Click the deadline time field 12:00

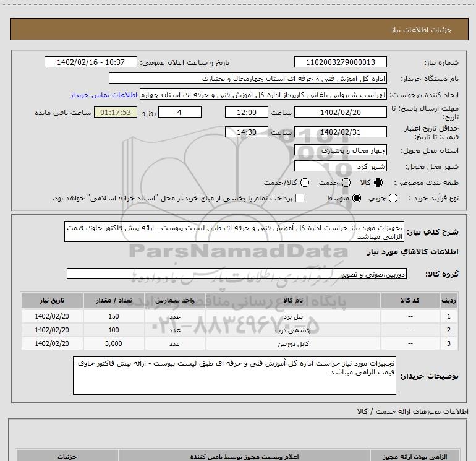(247, 112)
